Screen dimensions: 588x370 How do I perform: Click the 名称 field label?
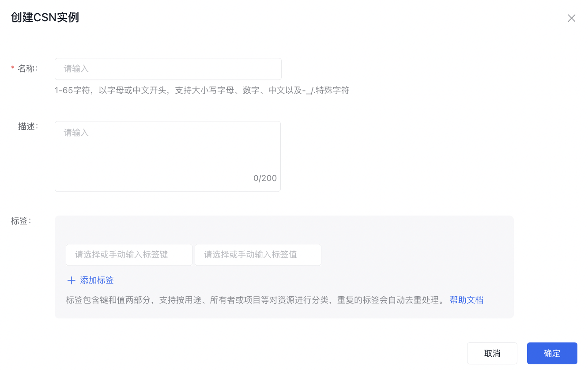[28, 68]
